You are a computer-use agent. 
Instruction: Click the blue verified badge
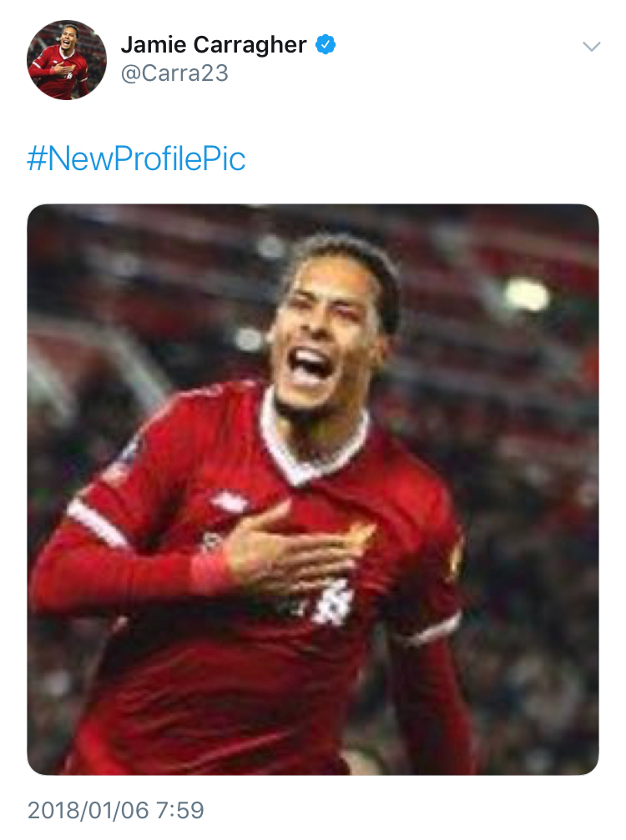[326, 45]
